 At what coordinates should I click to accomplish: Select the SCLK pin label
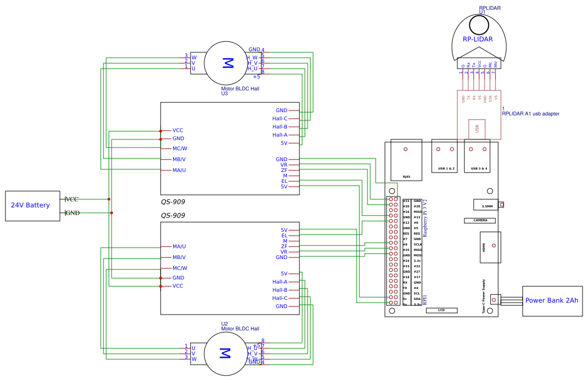418,244
